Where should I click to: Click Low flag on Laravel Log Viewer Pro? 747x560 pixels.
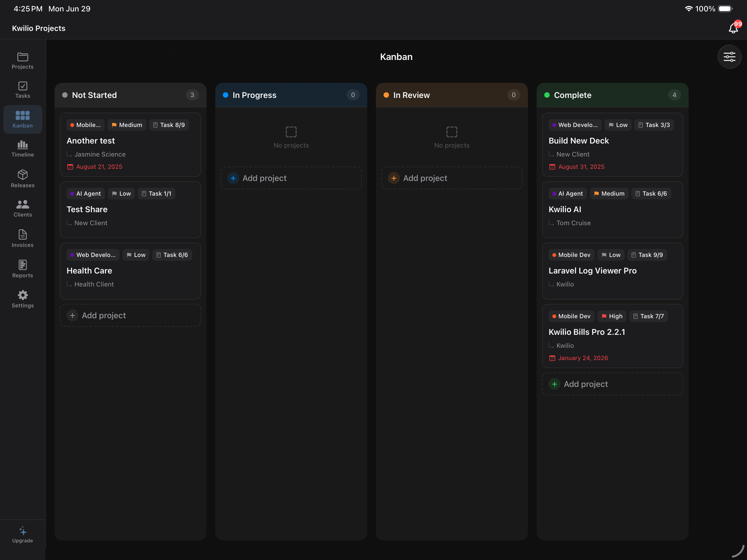[x=611, y=255]
